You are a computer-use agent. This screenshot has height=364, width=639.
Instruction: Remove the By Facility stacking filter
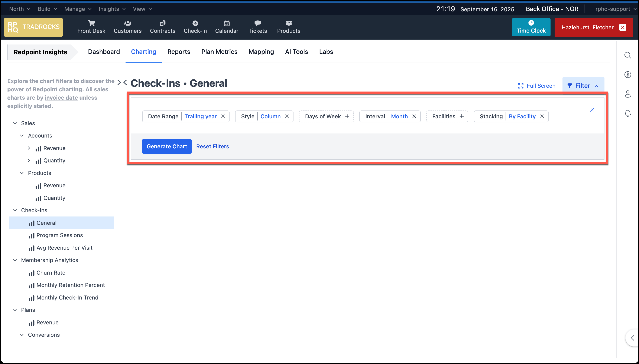click(542, 116)
